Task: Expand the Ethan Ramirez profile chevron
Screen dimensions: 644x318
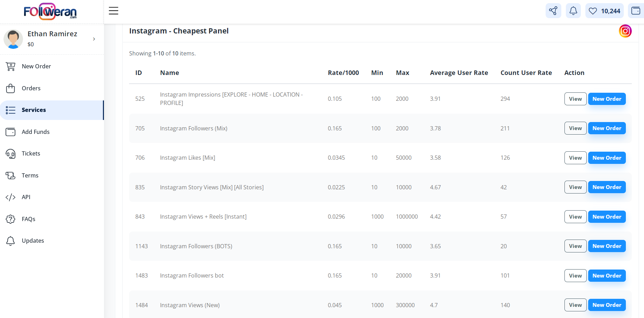Action: pyautogui.click(x=93, y=39)
